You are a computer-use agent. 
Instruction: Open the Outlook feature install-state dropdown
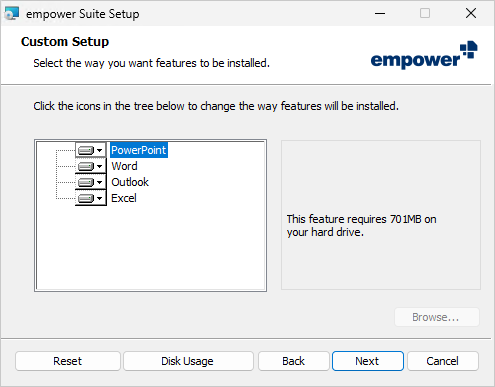(x=91, y=182)
